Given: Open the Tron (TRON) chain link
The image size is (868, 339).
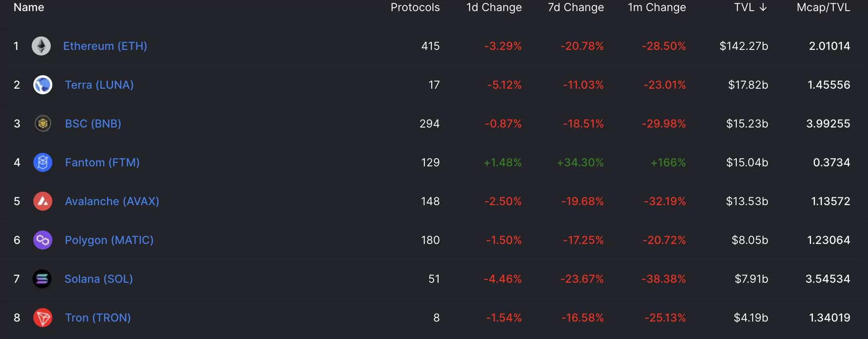Looking at the screenshot, I should pyautogui.click(x=98, y=318).
